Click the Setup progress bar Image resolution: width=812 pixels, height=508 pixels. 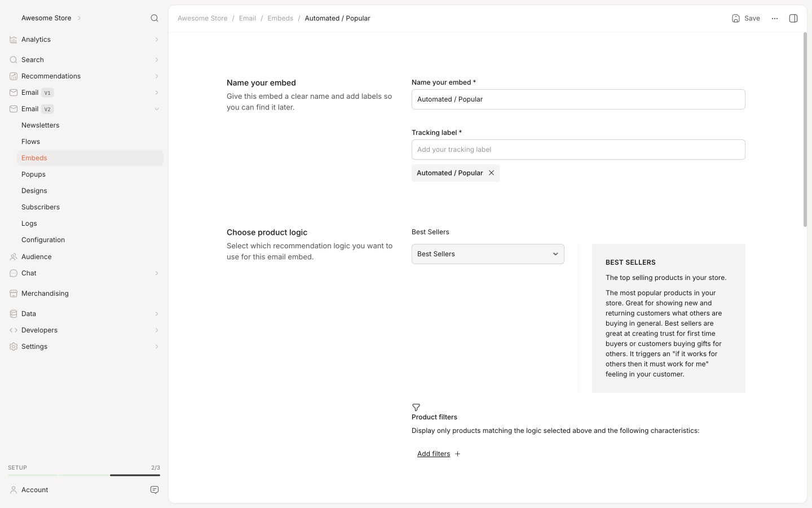84,475
